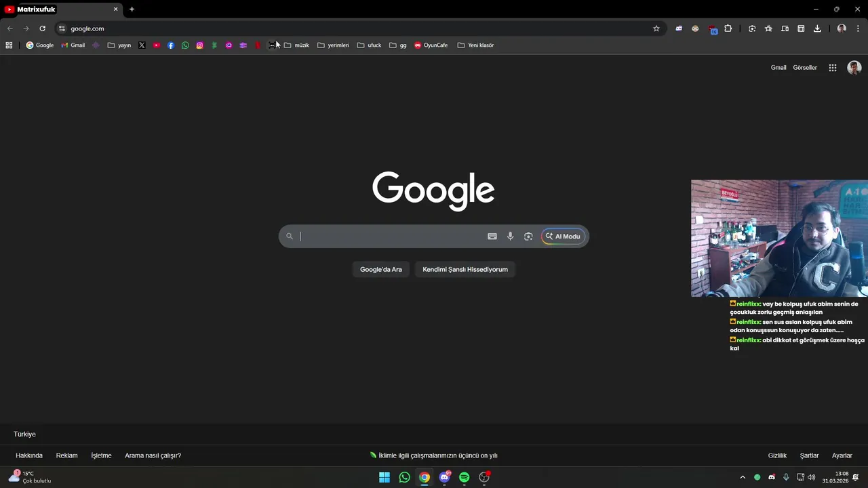Close the Matrixufuk tab
868x488 pixels.
coord(115,9)
